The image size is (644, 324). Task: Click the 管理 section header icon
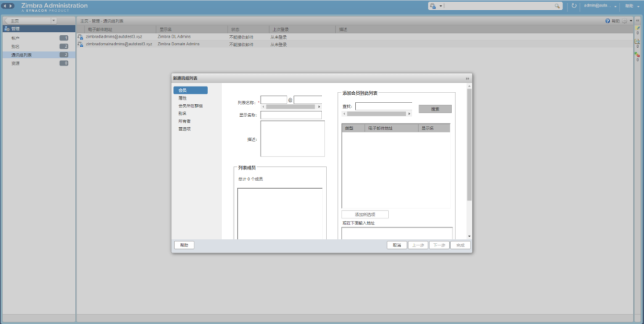pos(6,29)
